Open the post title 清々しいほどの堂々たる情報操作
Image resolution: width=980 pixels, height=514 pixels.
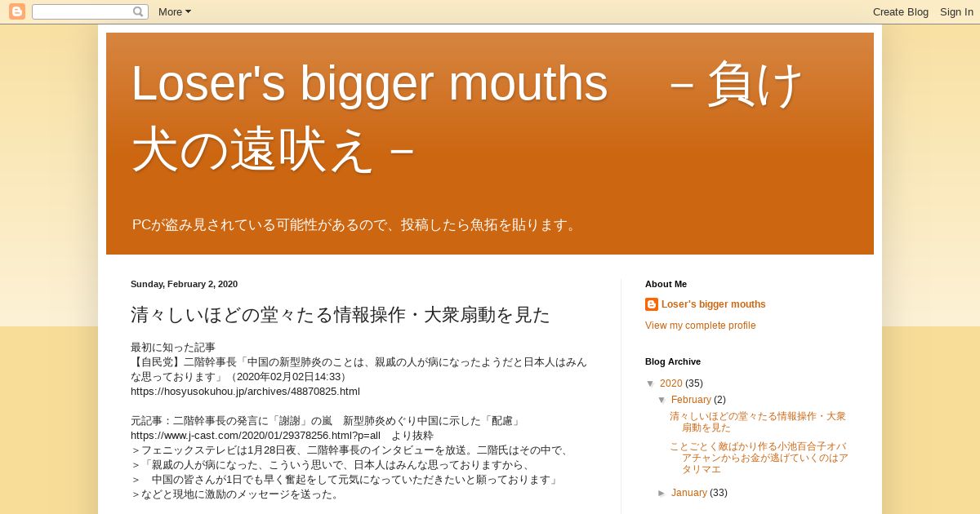click(x=341, y=315)
